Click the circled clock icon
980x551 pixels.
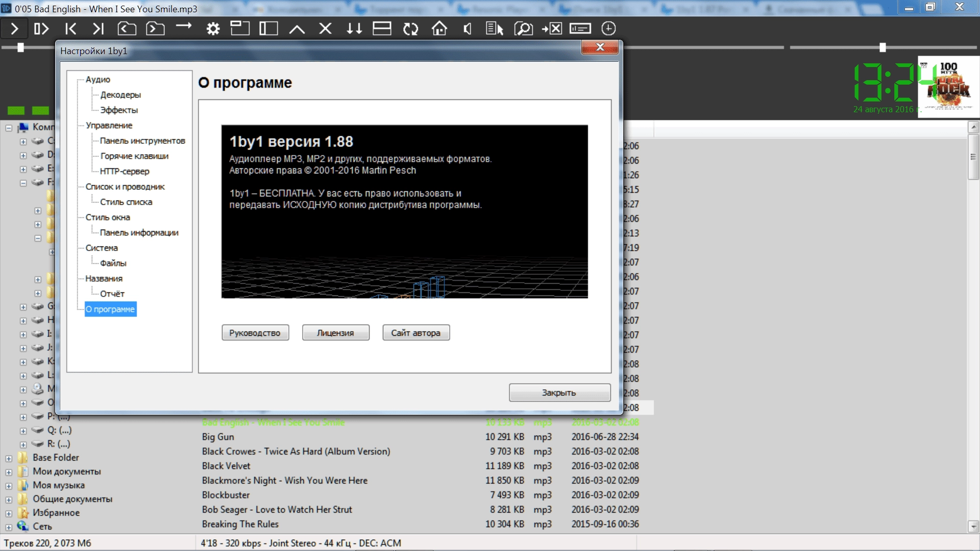[608, 29]
